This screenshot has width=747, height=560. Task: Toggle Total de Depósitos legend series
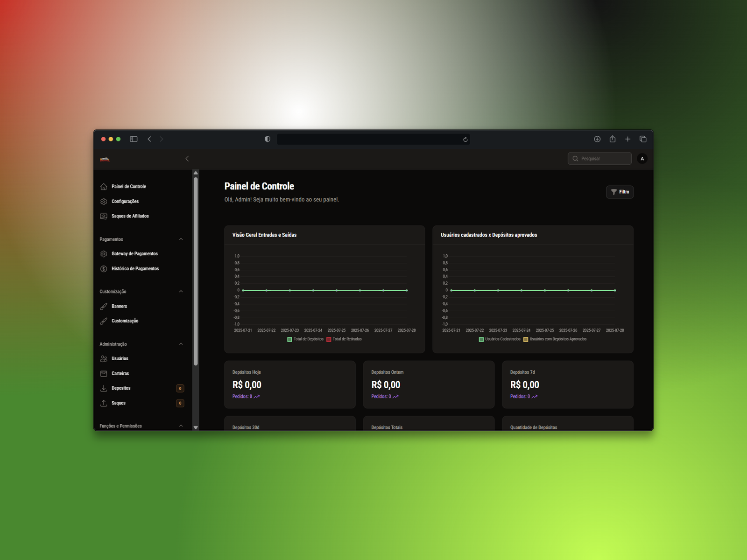(305, 339)
